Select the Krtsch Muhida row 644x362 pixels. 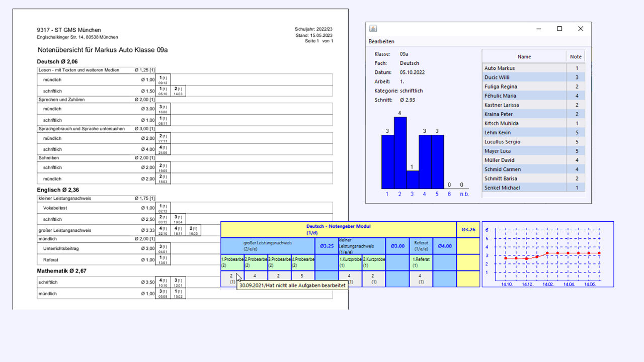click(x=534, y=123)
